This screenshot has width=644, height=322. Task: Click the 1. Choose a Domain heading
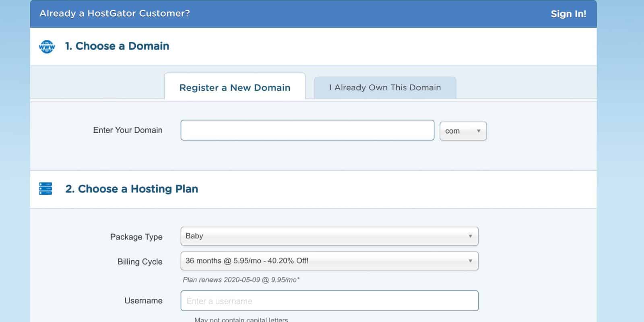pyautogui.click(x=117, y=46)
